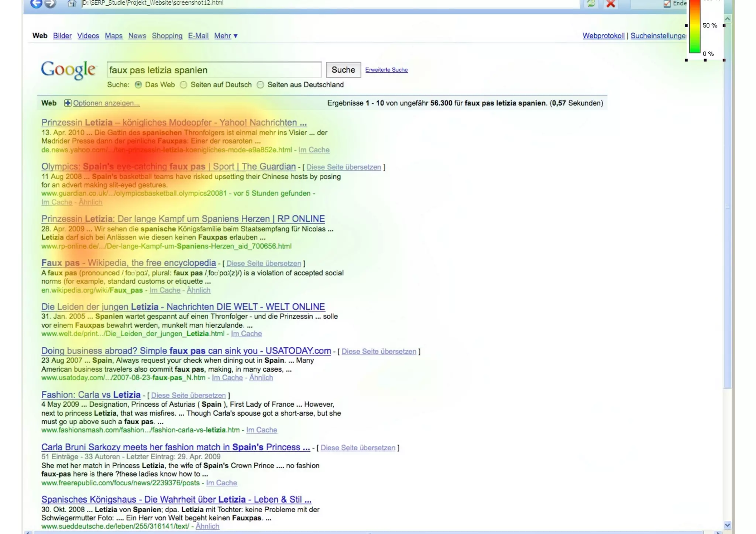The height and width of the screenshot is (534, 756).
Task: Switch to the Bilder search tab
Action: (62, 36)
